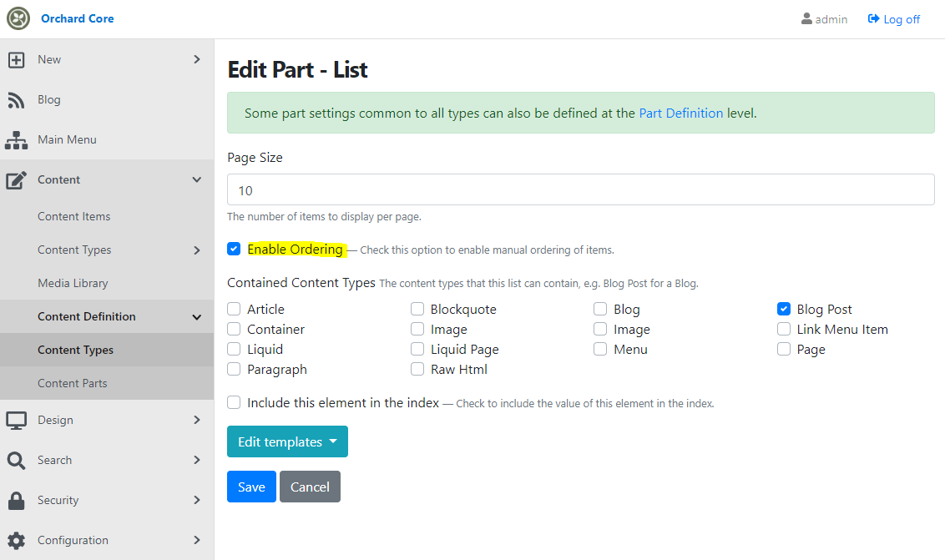Open the Blog RSS feed icon
The height and width of the screenshot is (560, 945).
16,100
